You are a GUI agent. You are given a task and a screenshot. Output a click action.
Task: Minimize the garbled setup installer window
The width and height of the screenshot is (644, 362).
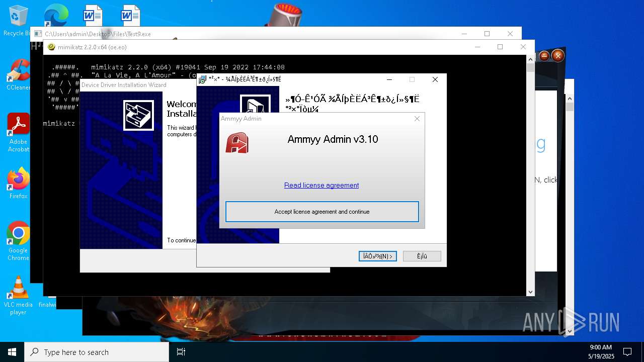pos(389,79)
